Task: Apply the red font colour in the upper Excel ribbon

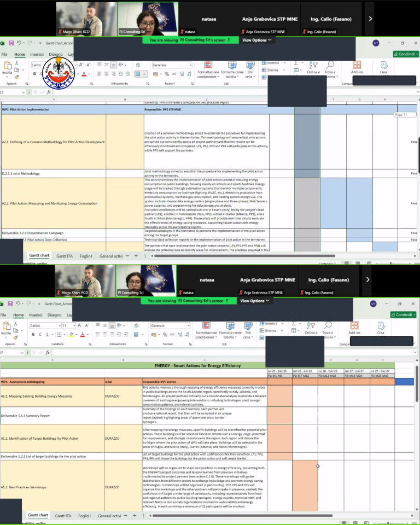Action: [x=84, y=74]
